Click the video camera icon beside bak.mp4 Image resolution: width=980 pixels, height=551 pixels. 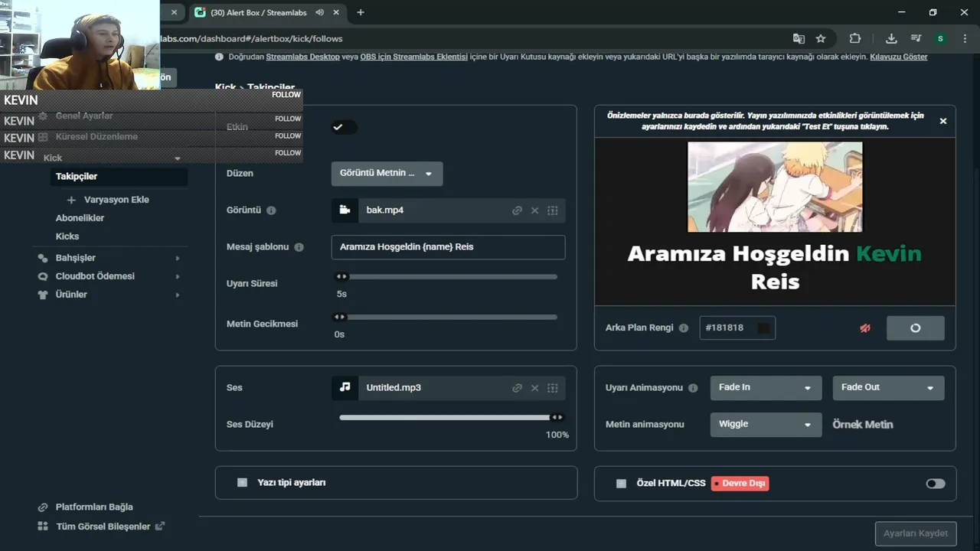click(x=345, y=210)
